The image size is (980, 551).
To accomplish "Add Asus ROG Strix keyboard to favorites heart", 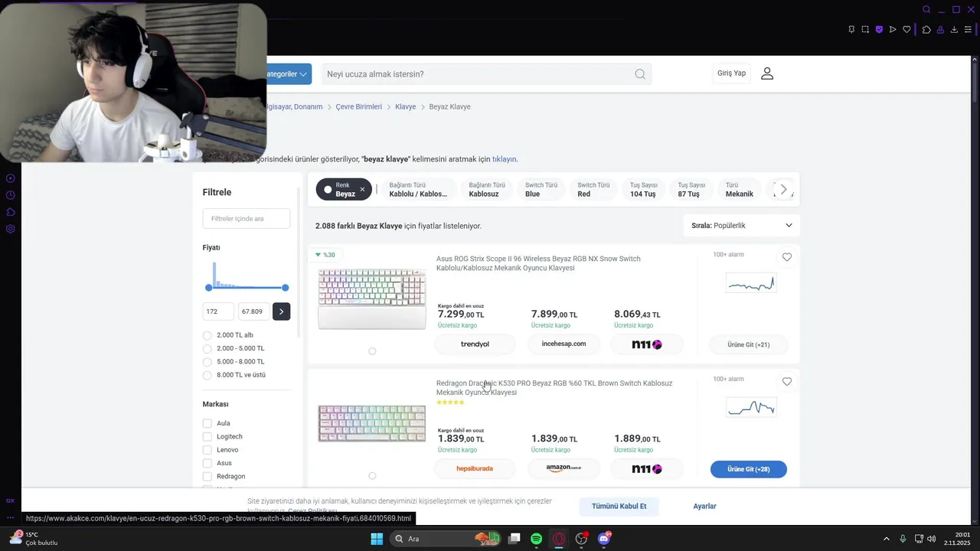I will tap(786, 257).
